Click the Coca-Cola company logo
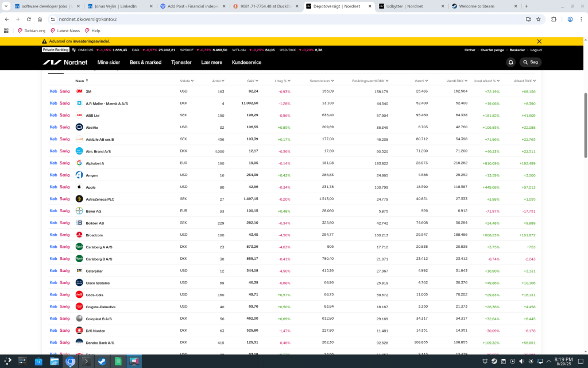This screenshot has width=588, height=368. tap(79, 294)
